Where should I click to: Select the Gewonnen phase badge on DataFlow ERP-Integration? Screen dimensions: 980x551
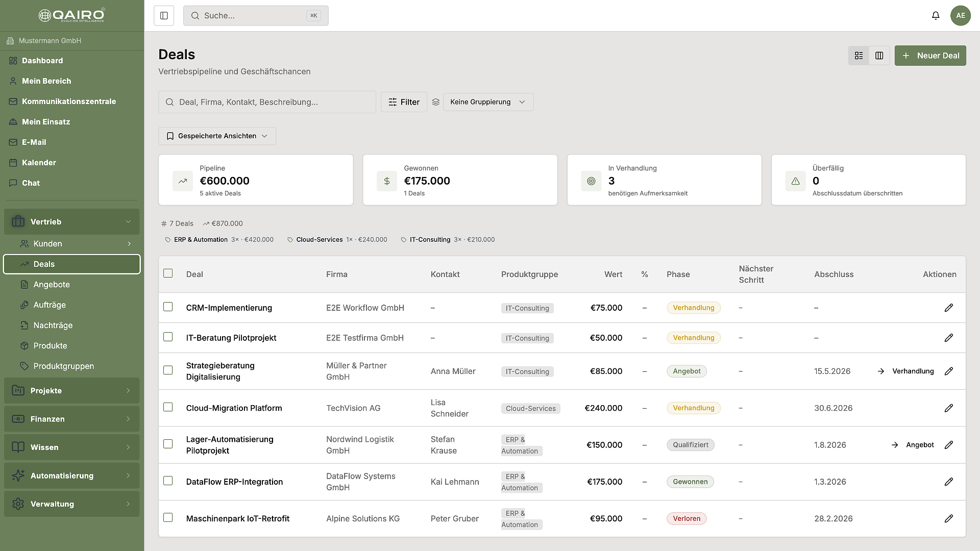(690, 481)
